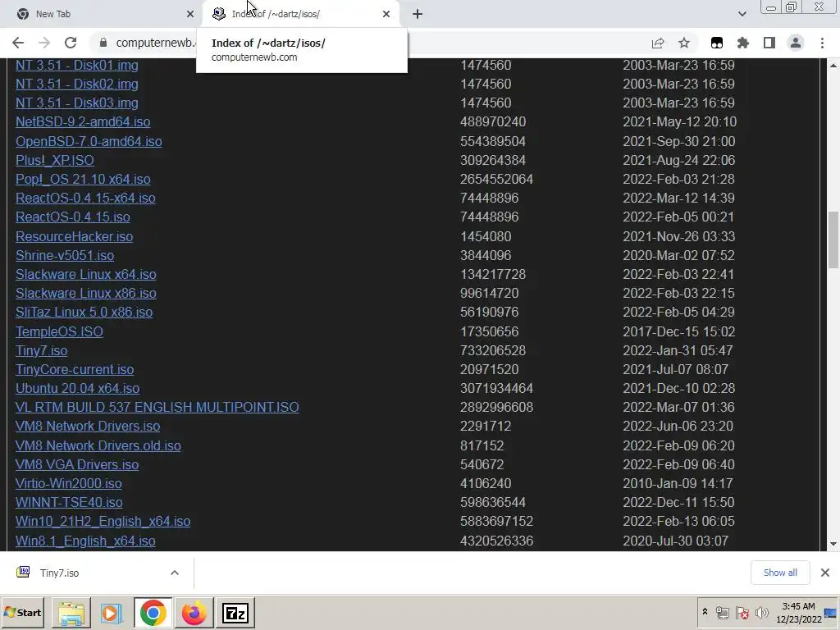The height and width of the screenshot is (630, 840).
Task: Click TinyCore-current.iso link
Action: coord(75,370)
